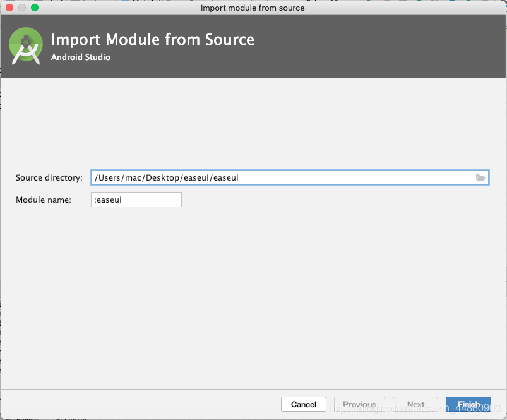Click the Android Studio logo

click(26, 46)
